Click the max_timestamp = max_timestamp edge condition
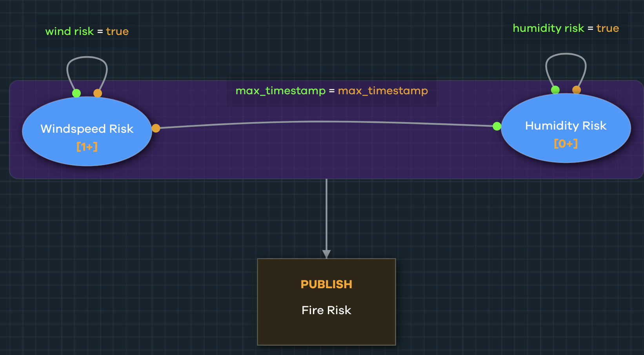 (331, 91)
